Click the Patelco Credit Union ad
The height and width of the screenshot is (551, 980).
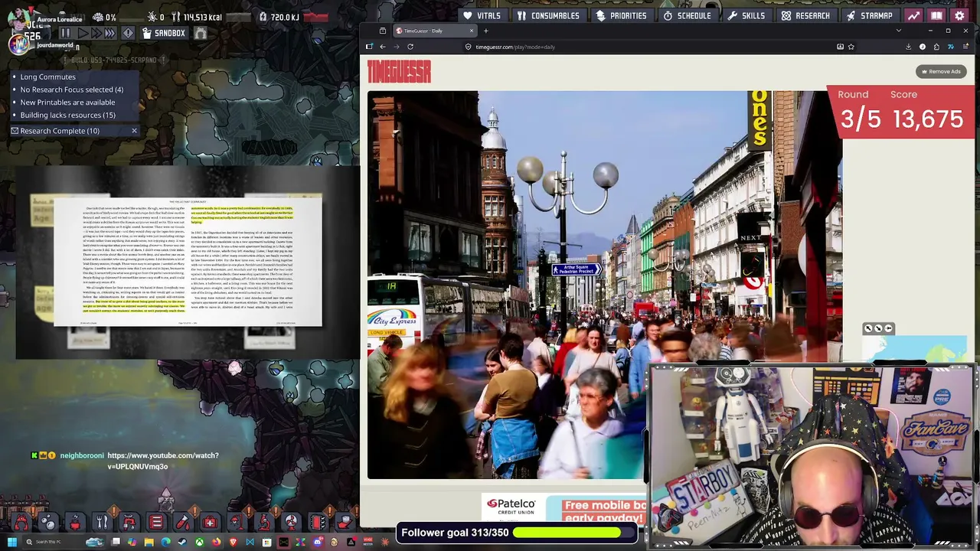click(511, 507)
